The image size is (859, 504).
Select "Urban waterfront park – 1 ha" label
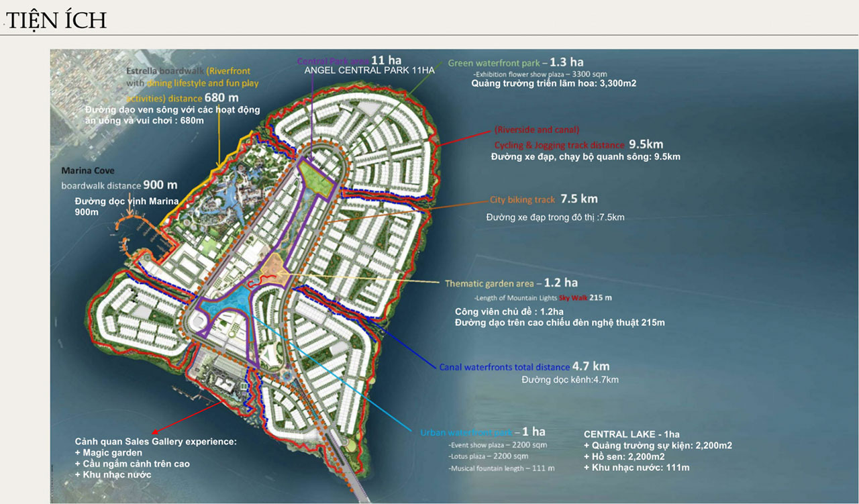(483, 432)
